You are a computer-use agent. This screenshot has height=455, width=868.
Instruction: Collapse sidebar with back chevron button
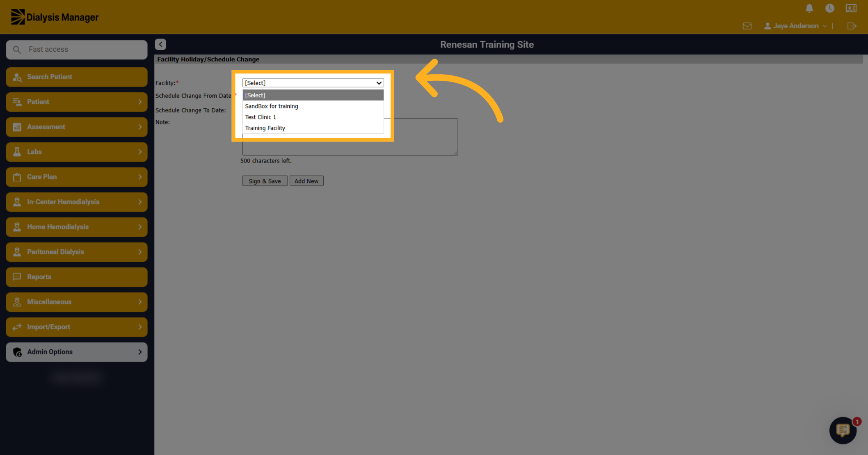[x=161, y=44]
